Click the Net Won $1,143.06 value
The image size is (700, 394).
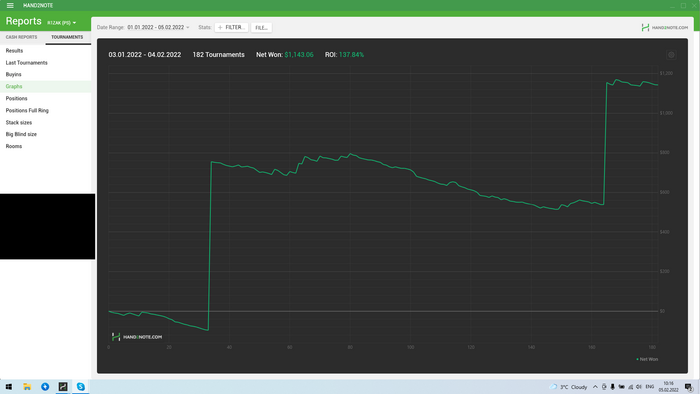tap(299, 55)
